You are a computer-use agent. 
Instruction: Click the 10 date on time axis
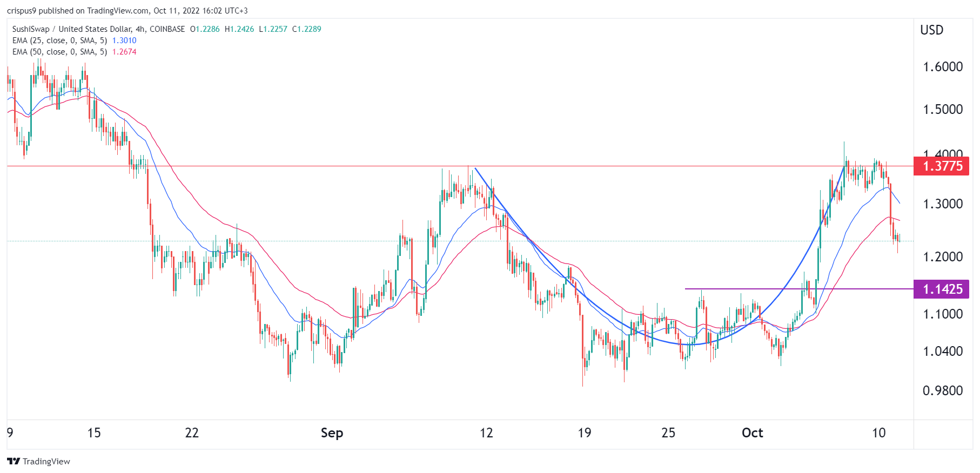(879, 433)
